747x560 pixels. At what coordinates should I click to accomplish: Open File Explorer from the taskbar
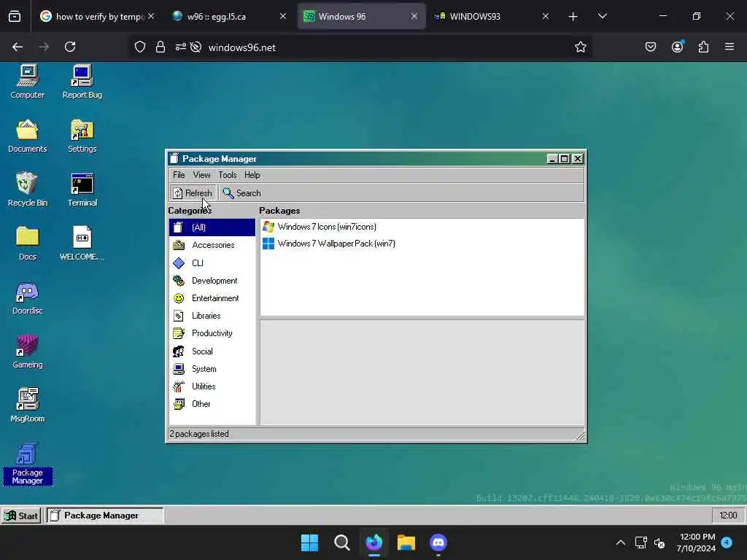406,542
